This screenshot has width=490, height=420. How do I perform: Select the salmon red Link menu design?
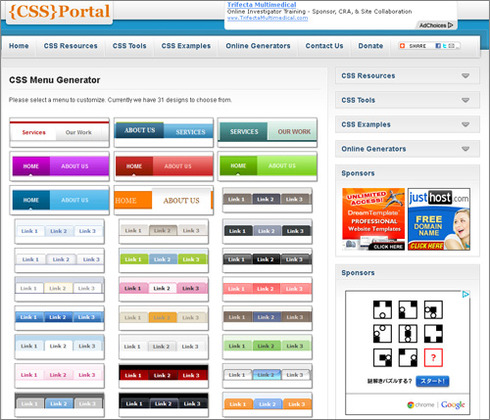coord(267,289)
